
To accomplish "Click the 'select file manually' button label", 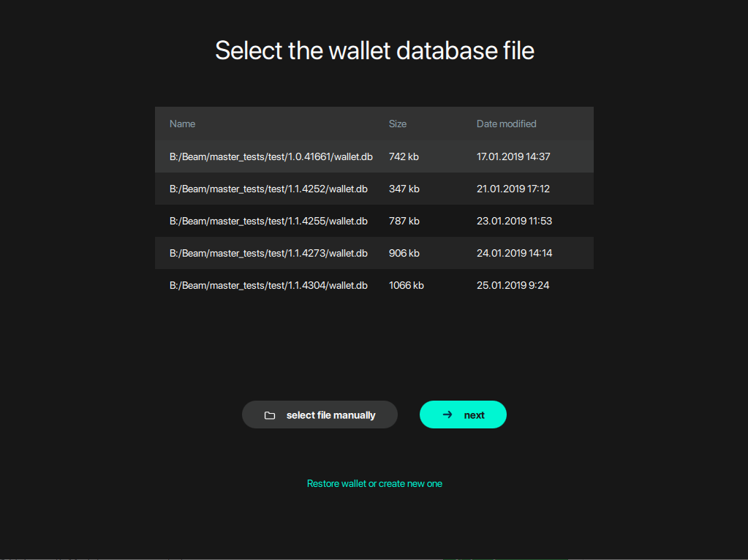I will pos(330,415).
